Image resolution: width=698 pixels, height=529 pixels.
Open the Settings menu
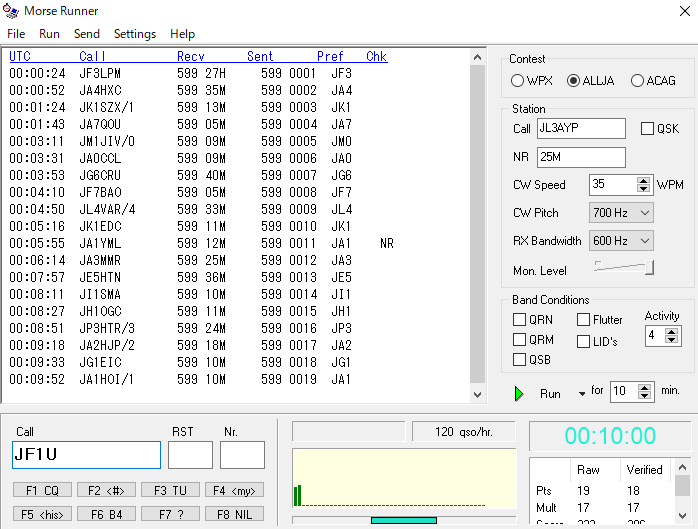click(x=135, y=34)
